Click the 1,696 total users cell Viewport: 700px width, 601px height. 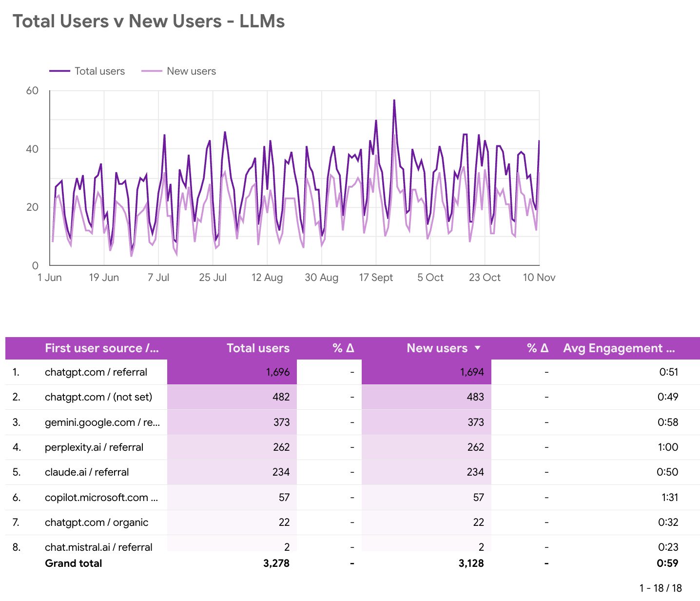click(278, 372)
